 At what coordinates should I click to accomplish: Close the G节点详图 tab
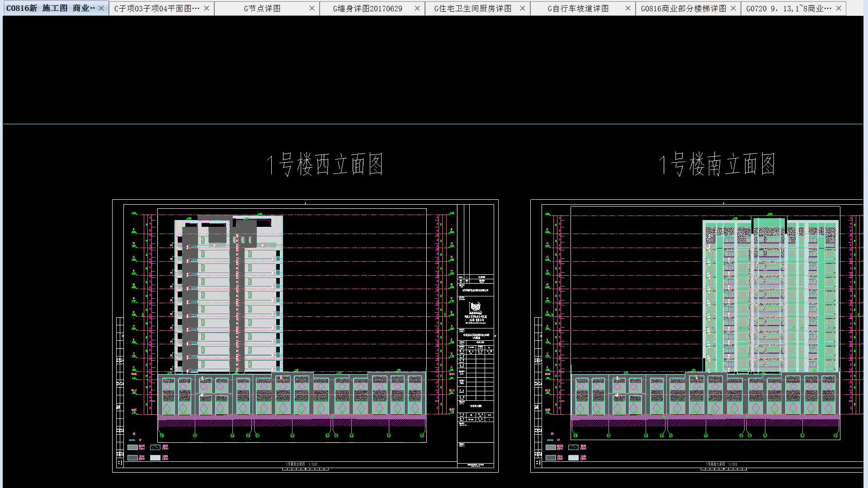312,8
